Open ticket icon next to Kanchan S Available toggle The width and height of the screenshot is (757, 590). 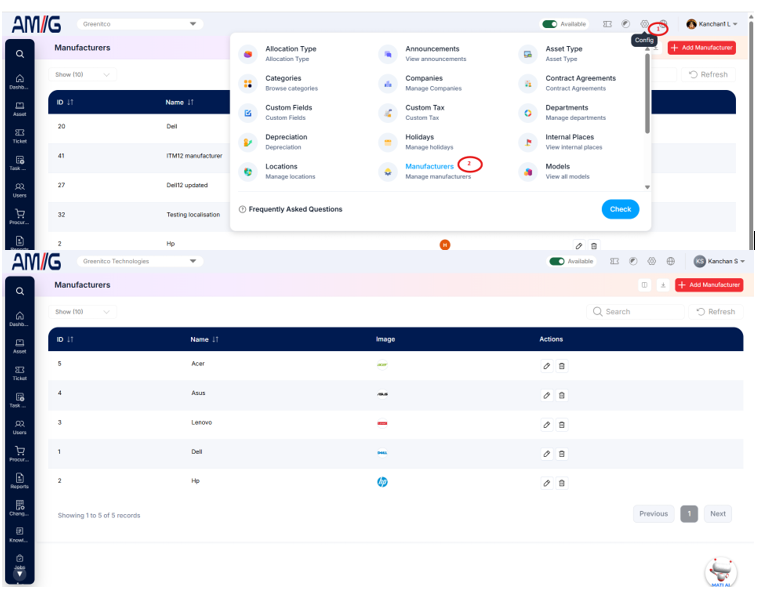(614, 261)
